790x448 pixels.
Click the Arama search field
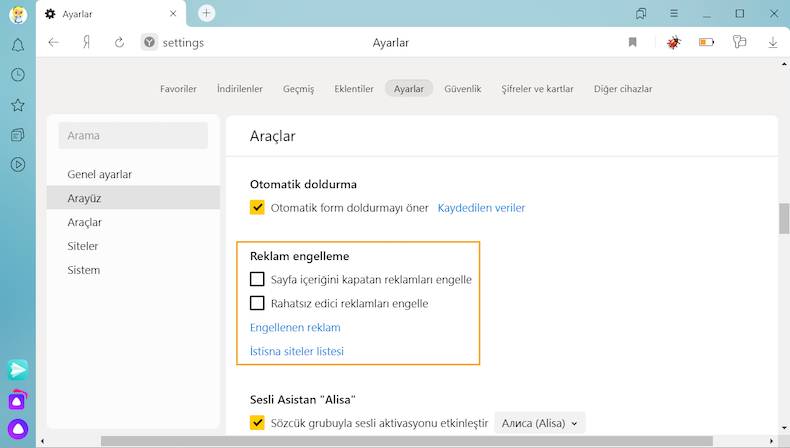pyautogui.click(x=133, y=136)
